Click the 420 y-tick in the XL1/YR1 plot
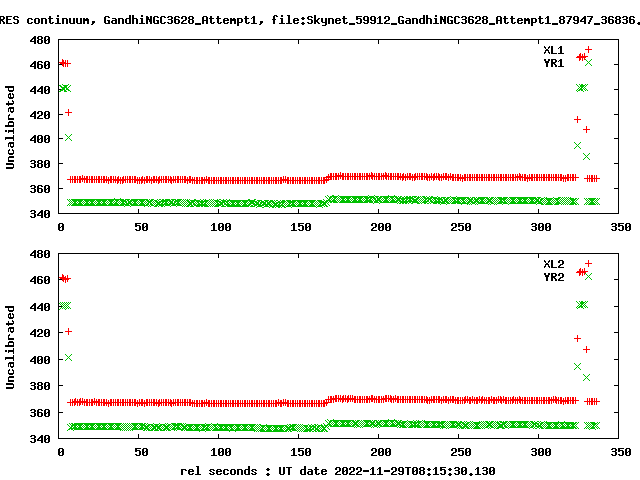This screenshot has width=640, height=480. [x=40, y=115]
